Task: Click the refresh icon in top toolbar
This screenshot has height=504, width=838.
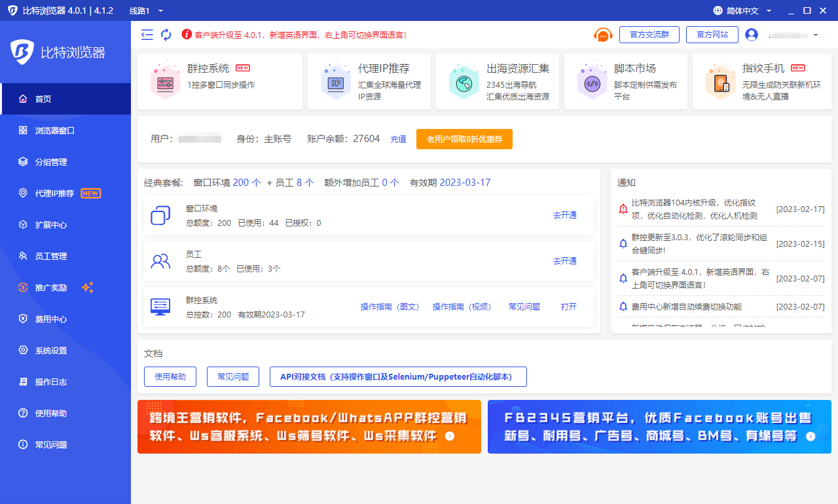Action: point(166,35)
